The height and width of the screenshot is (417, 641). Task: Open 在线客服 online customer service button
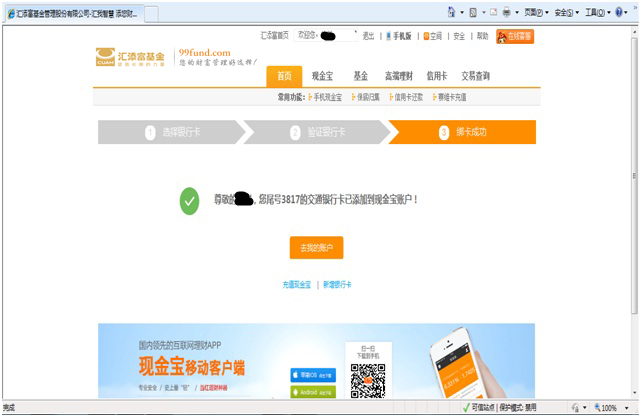click(515, 36)
